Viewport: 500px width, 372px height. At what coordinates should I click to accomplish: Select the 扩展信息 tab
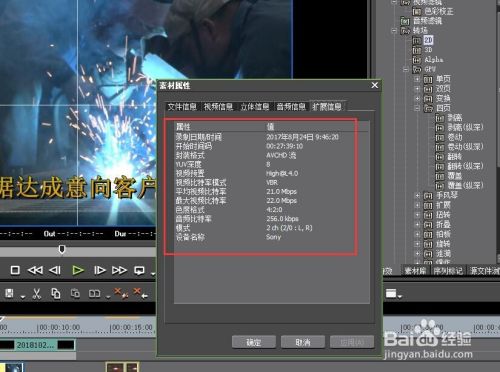(327, 106)
